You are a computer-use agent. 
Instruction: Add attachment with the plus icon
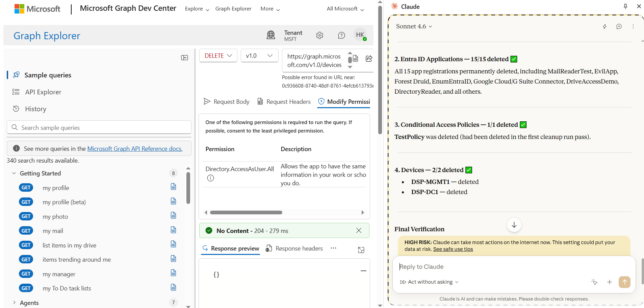coord(609,282)
